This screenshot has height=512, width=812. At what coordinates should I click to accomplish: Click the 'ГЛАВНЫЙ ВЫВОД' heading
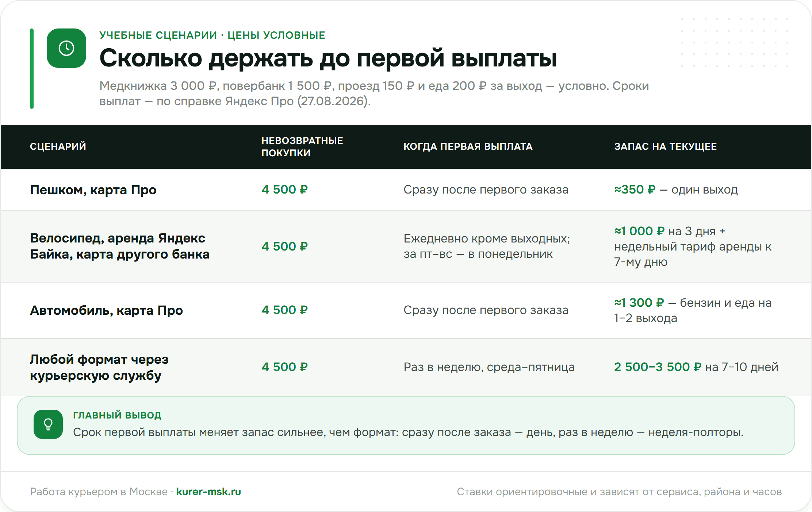(117, 415)
